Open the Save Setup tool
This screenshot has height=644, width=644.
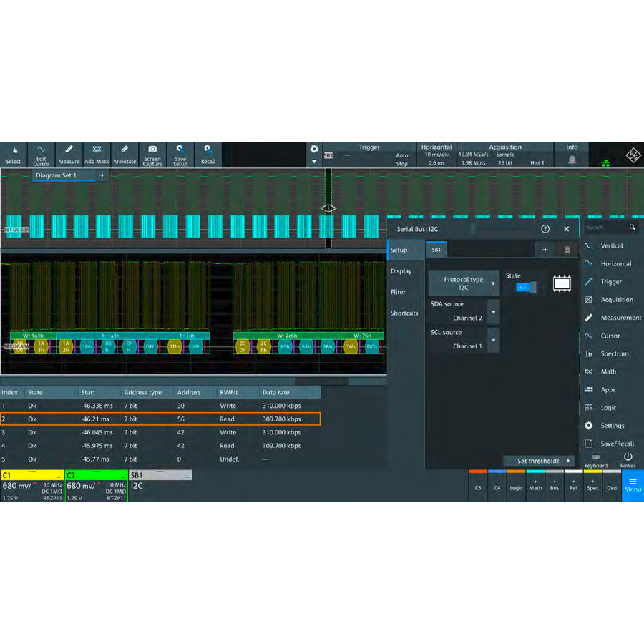coord(180,156)
